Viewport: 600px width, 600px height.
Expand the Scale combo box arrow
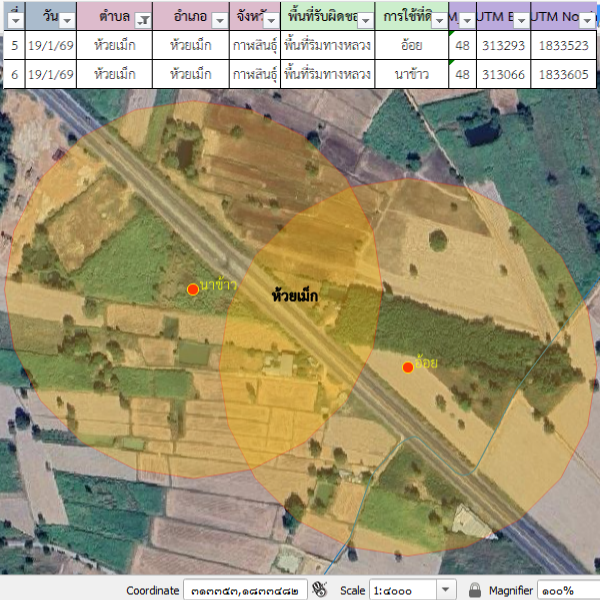tap(446, 590)
